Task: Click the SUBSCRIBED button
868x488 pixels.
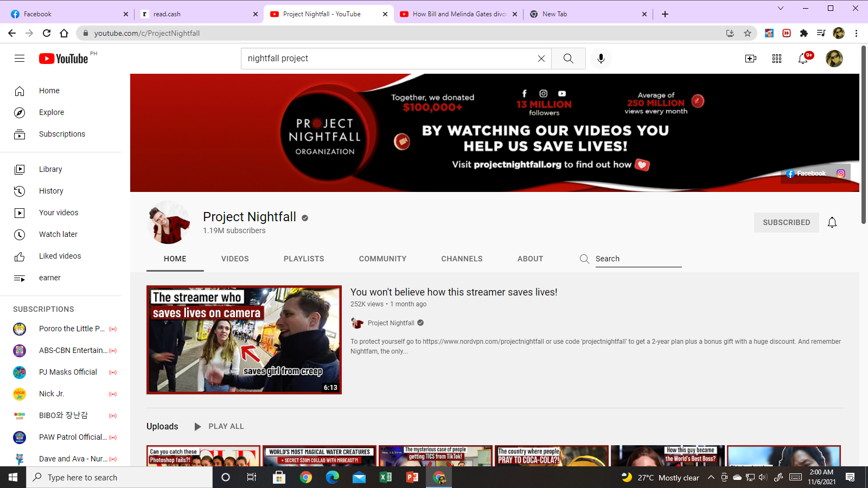Action: (x=787, y=222)
